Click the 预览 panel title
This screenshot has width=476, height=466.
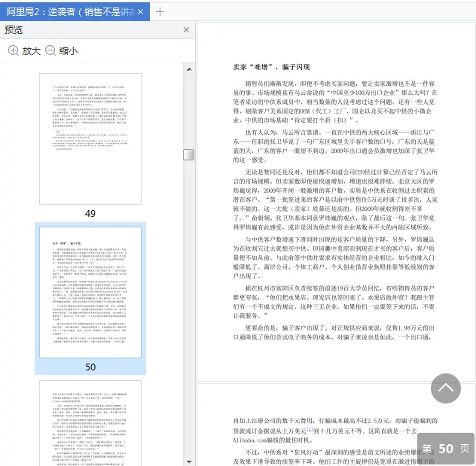pyautogui.click(x=14, y=29)
